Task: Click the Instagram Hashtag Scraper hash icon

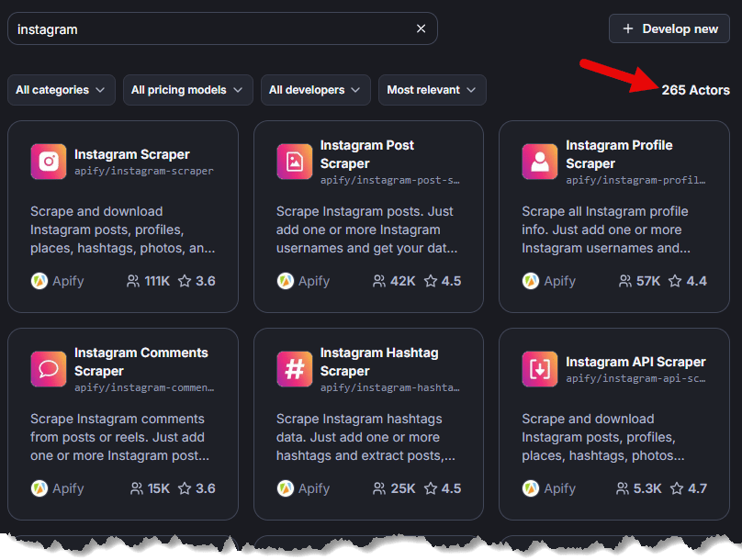Action: pos(295,369)
